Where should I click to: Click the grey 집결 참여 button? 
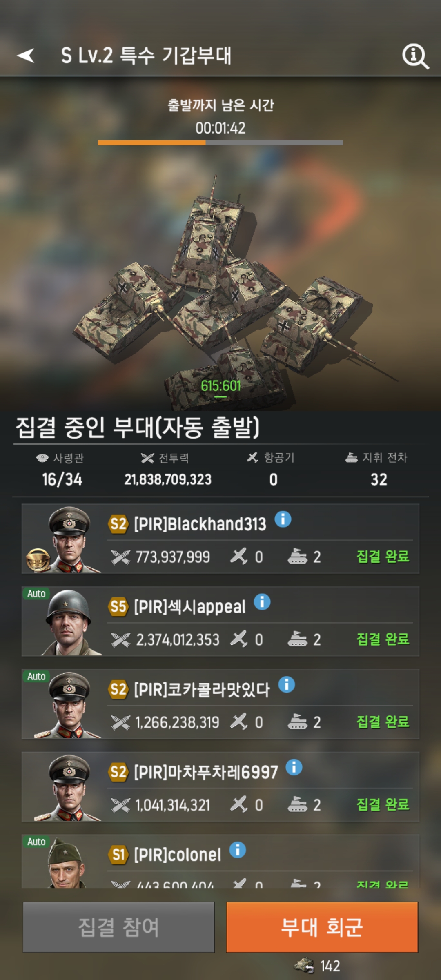click(x=119, y=927)
